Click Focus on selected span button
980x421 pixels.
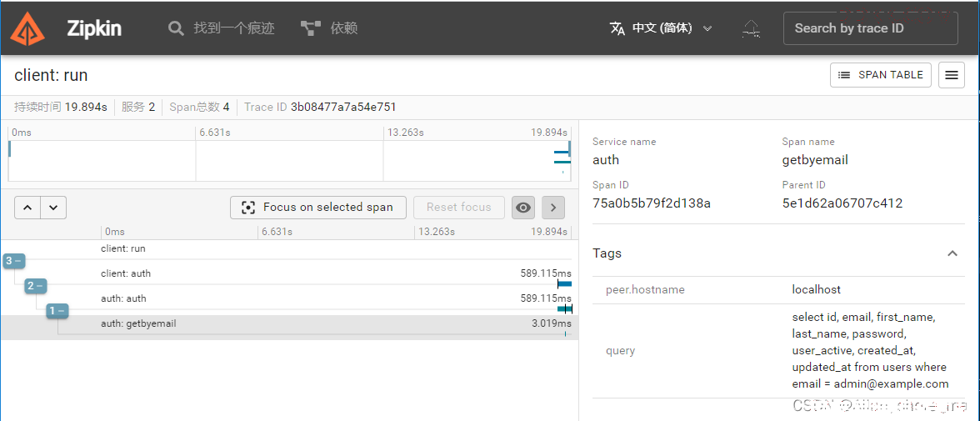pos(318,208)
